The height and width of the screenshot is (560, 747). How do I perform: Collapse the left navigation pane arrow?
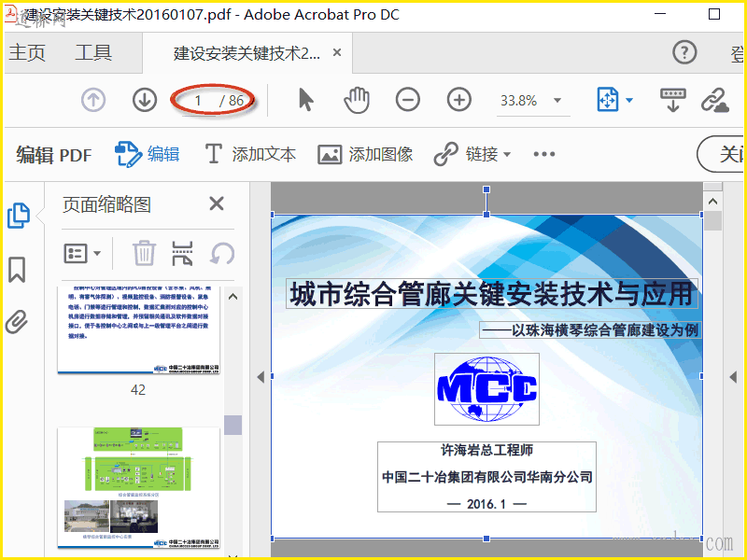coord(261,377)
